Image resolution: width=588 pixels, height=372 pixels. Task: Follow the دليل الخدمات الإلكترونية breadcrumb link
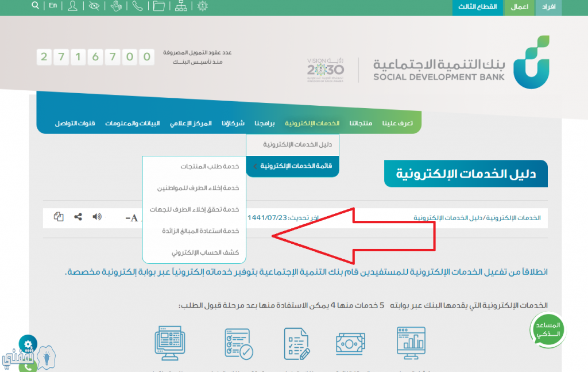tap(448, 218)
